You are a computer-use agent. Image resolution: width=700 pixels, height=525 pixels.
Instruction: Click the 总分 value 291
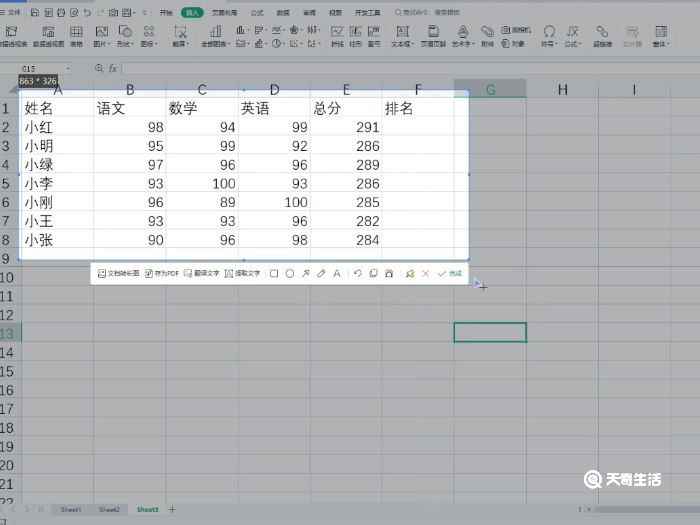click(346, 127)
